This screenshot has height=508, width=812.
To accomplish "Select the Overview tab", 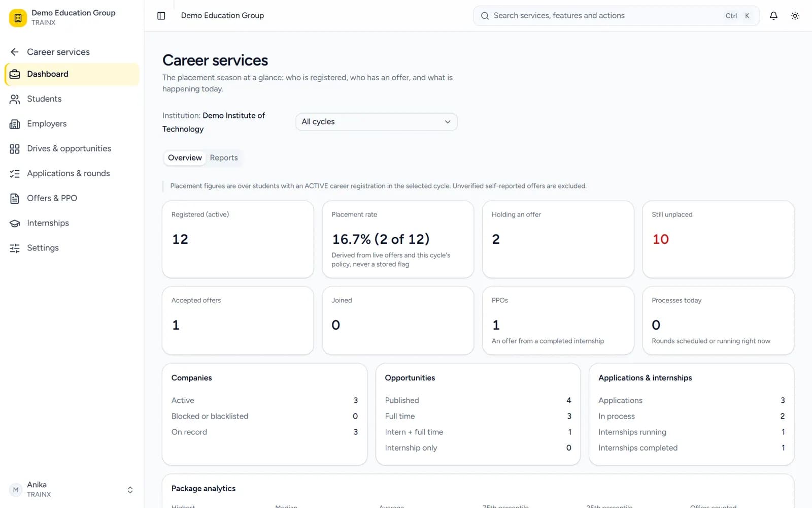I will [185, 157].
